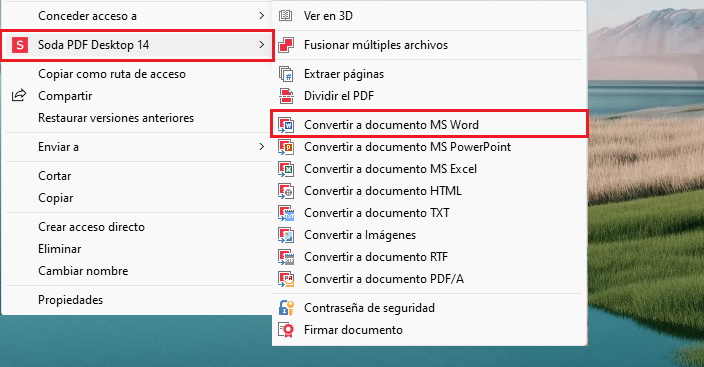The width and height of the screenshot is (704, 367).
Task: Click the PDF/A conversion icon
Action: point(286,279)
